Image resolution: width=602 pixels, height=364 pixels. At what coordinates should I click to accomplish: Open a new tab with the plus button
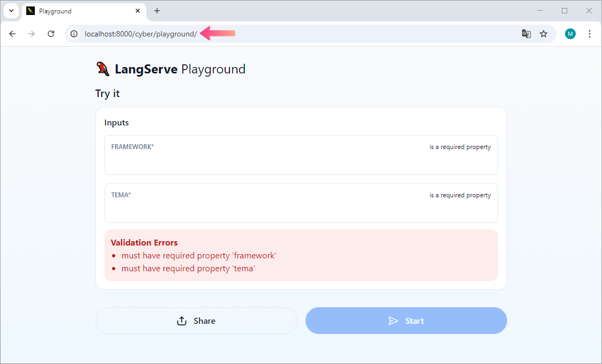[x=157, y=11]
